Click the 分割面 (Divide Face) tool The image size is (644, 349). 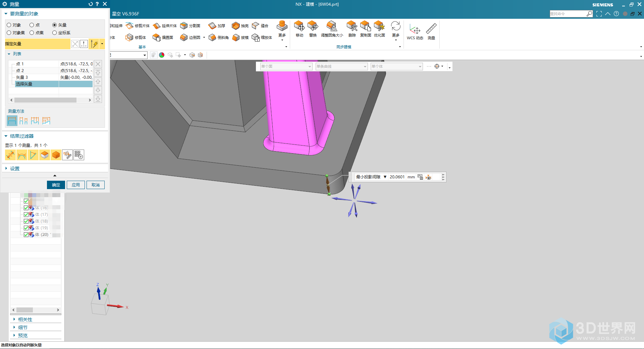(x=190, y=26)
